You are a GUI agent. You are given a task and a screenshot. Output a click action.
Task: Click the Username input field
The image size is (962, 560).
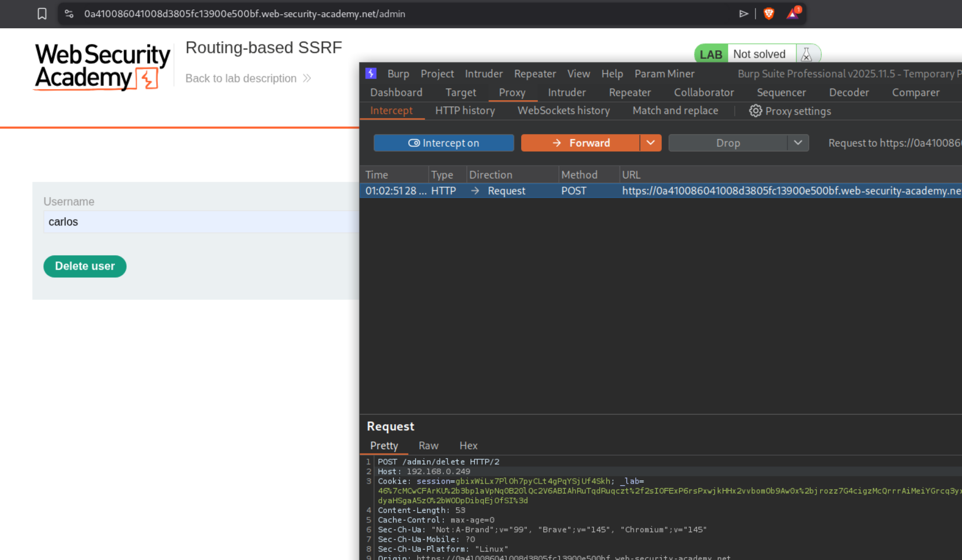coord(199,222)
